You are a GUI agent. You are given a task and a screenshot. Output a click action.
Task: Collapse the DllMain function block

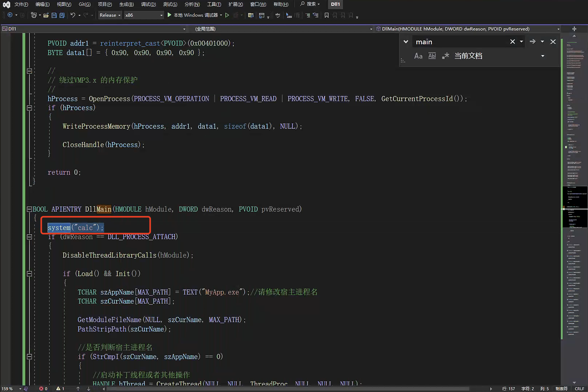[29, 209]
